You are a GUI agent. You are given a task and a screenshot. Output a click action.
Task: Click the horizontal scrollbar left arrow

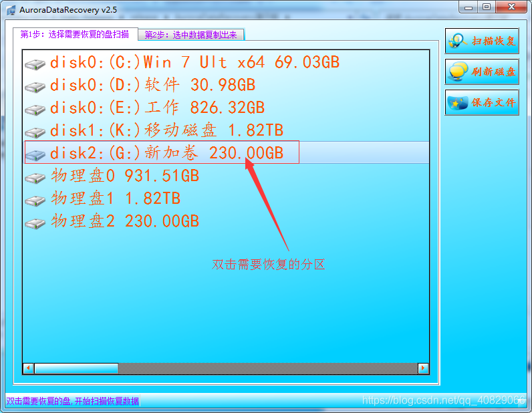click(x=29, y=368)
